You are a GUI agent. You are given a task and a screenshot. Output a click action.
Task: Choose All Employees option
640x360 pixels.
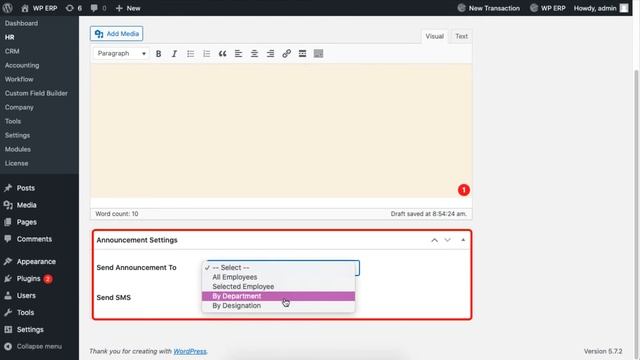click(x=278, y=277)
